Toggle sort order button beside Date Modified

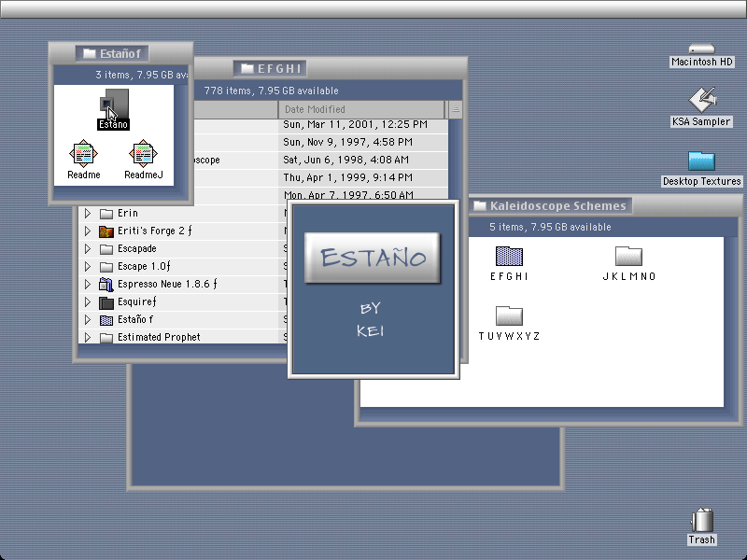coord(455,109)
